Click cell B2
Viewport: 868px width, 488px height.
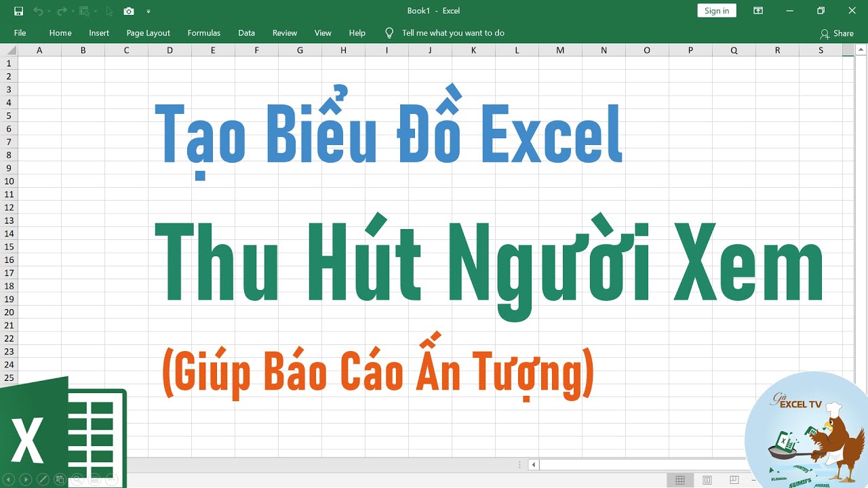83,76
